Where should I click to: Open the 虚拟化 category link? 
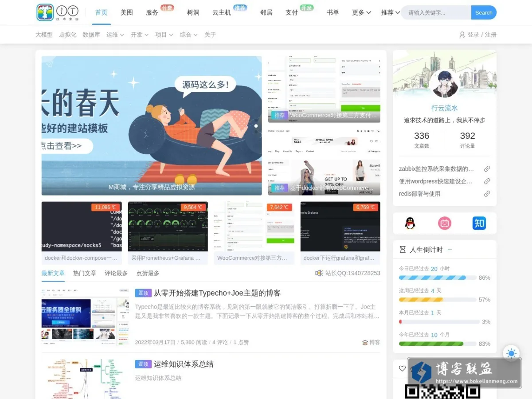[68, 35]
